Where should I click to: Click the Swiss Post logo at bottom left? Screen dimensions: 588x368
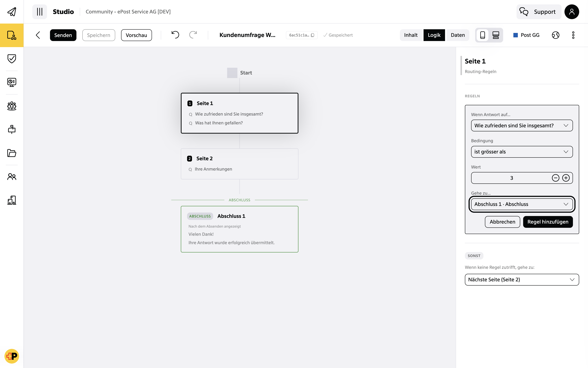click(12, 356)
